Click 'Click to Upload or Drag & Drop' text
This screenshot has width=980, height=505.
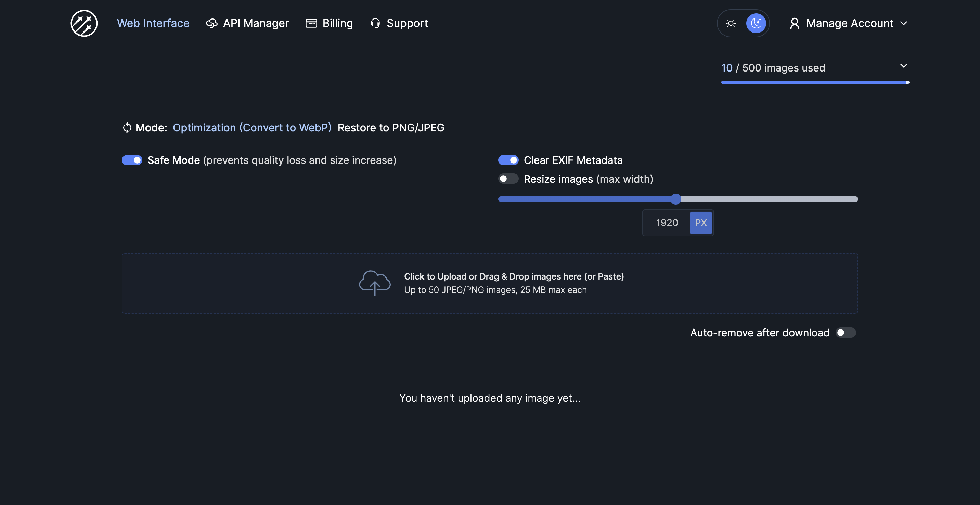point(514,276)
